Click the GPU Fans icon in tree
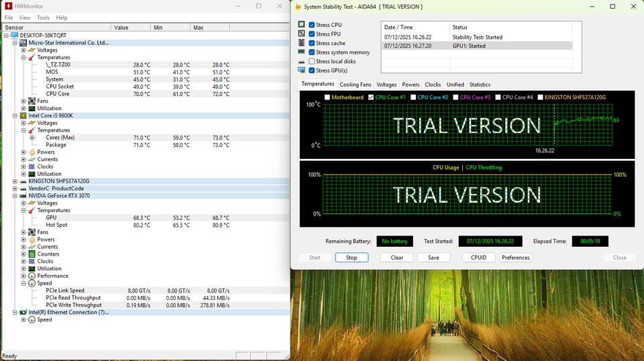 [x=32, y=232]
